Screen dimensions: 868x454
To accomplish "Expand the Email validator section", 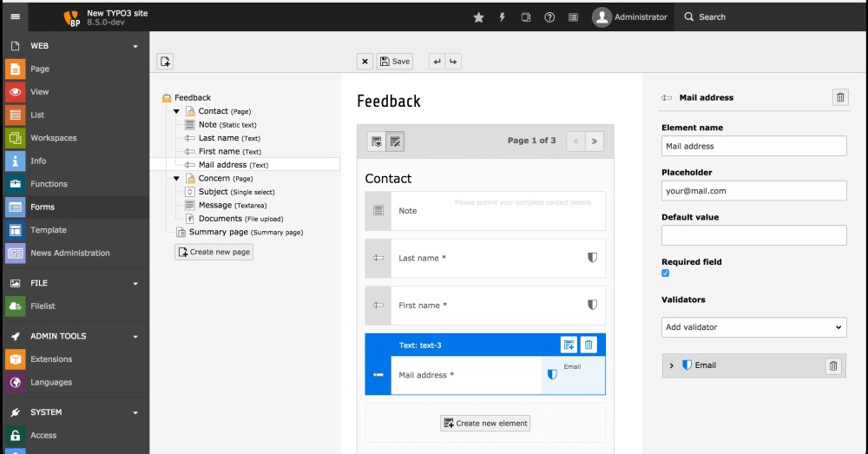I will [x=672, y=365].
